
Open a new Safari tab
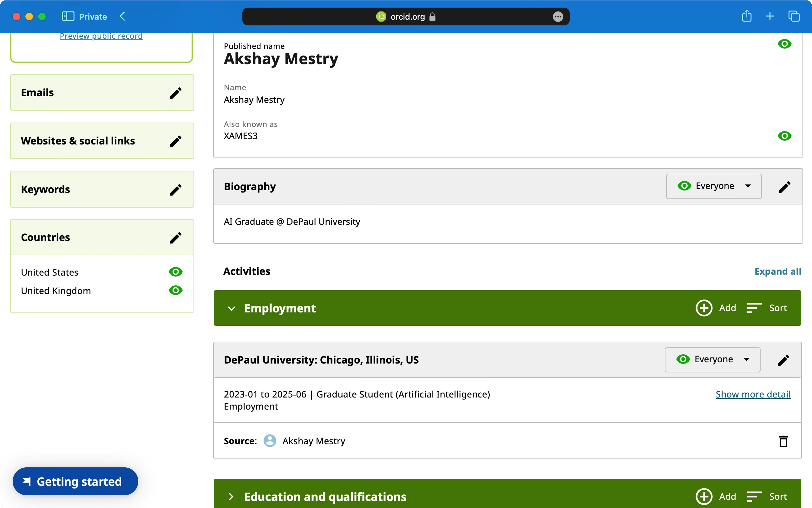click(770, 17)
